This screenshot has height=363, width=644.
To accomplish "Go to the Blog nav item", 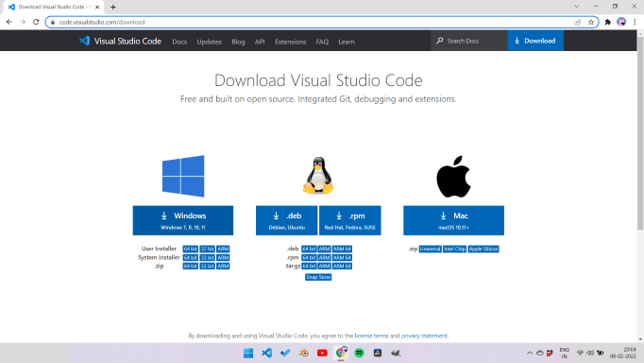I will [238, 42].
